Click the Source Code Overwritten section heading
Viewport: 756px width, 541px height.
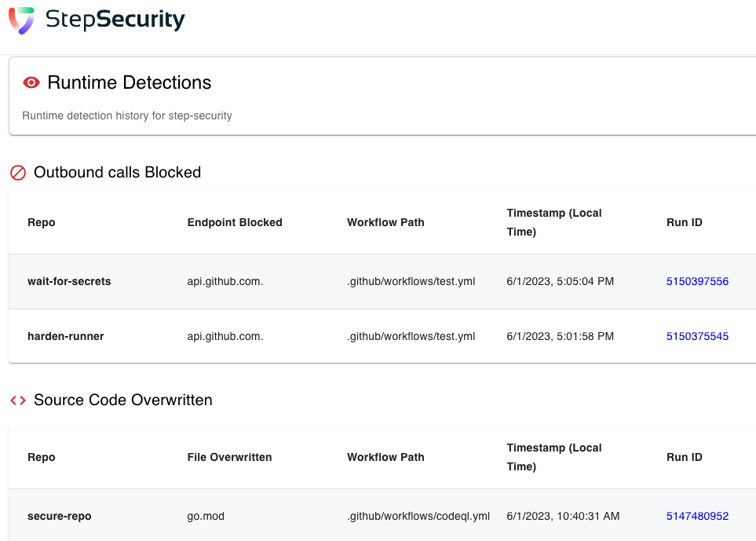pos(122,400)
